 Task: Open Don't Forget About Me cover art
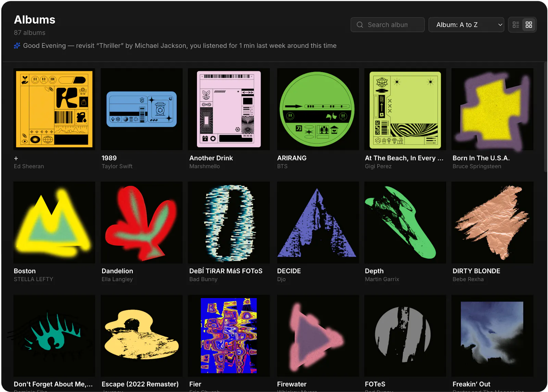coord(54,336)
